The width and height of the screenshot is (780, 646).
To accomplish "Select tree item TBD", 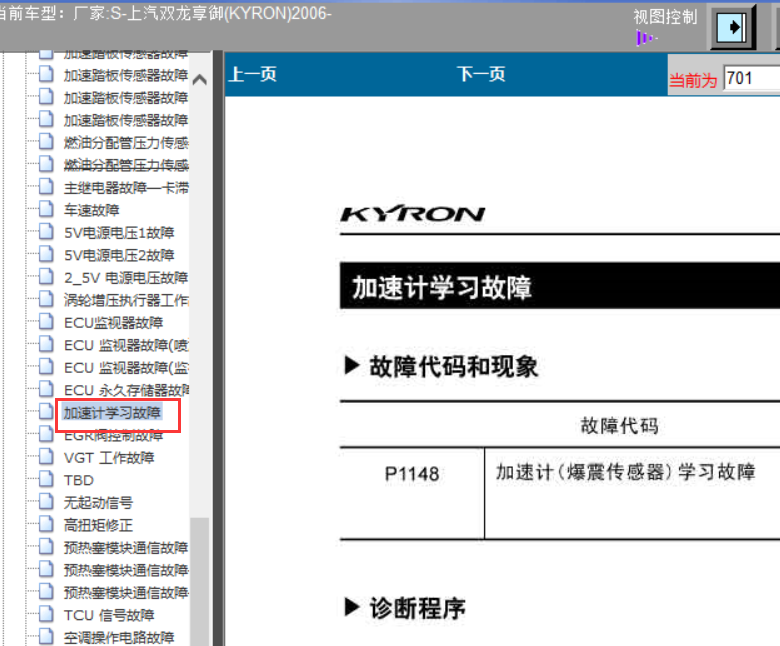I will pyautogui.click(x=79, y=480).
